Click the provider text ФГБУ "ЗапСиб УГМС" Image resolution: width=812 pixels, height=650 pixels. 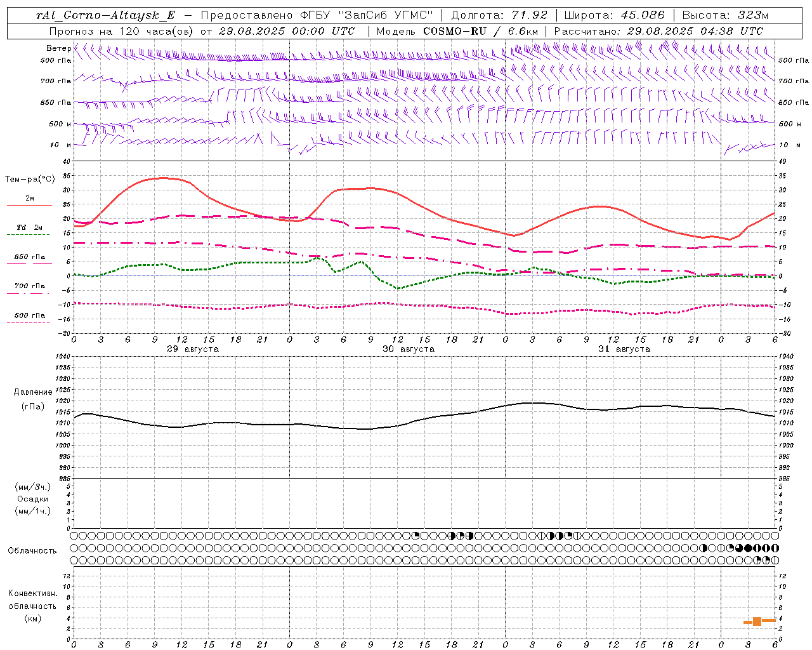point(365,15)
